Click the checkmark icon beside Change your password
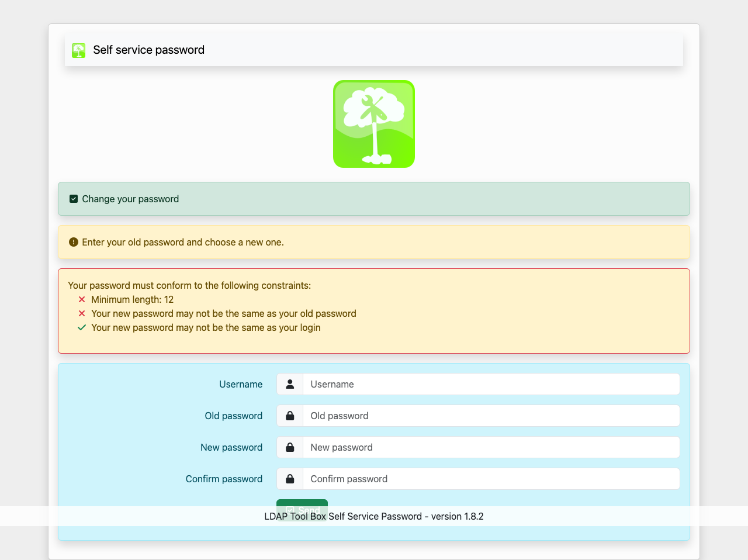The width and height of the screenshot is (748, 560). 74,199
